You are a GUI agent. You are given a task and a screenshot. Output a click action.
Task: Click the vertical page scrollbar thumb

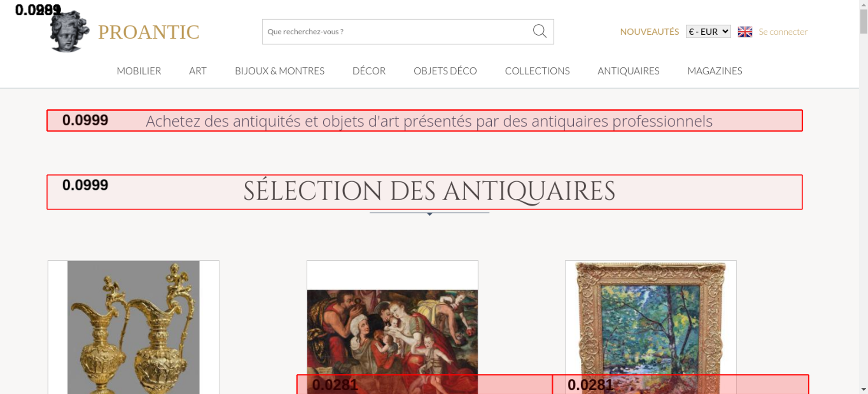(x=863, y=21)
